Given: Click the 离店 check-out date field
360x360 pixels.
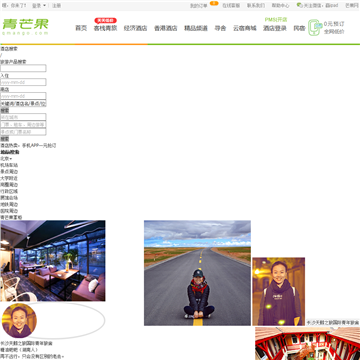Looking at the screenshot, I should click(x=23, y=96).
